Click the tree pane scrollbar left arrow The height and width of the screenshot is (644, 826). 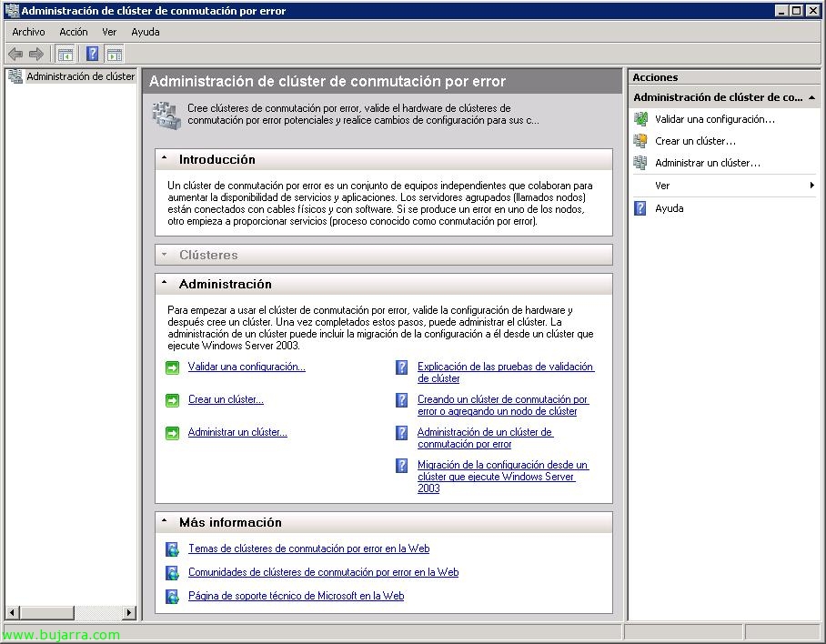[13, 612]
